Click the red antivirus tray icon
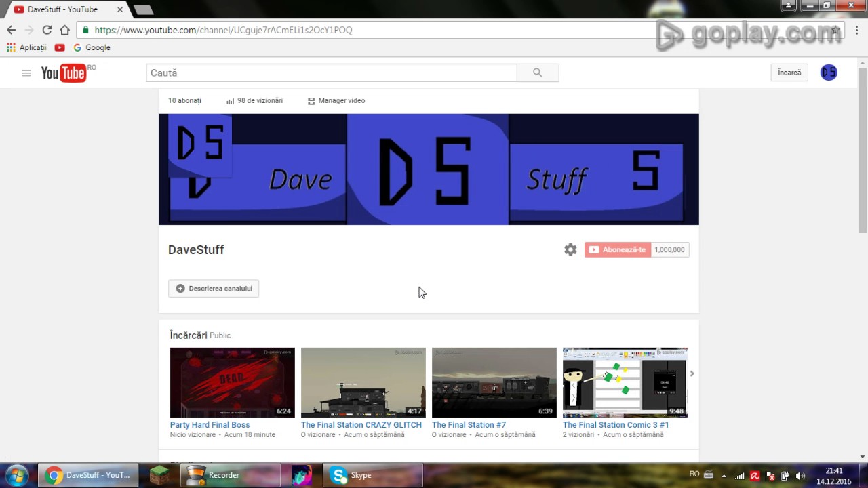Image resolution: width=868 pixels, height=488 pixels. click(755, 476)
